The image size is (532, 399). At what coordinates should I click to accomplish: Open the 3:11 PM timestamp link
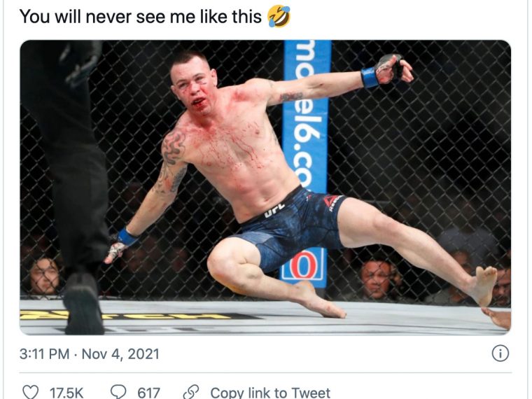(x=44, y=354)
